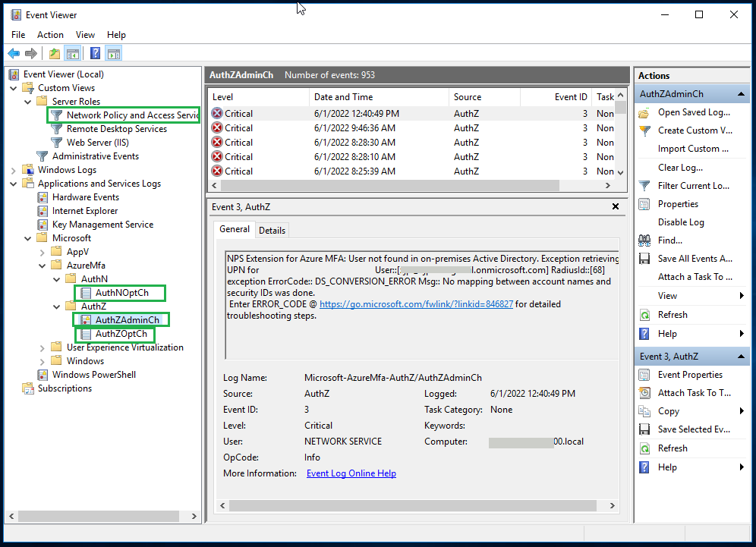Click the Back arrow in the toolbar
This screenshot has width=756, height=547.
(14, 53)
